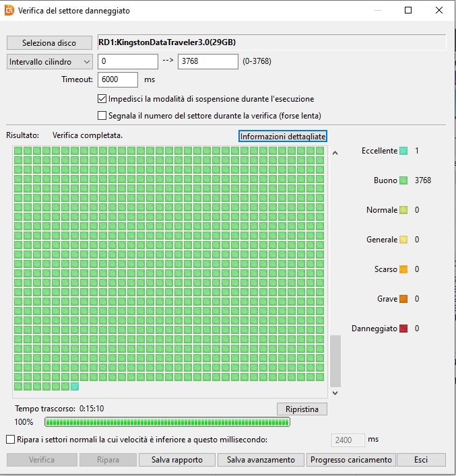Click the Ripristina button

302,409
